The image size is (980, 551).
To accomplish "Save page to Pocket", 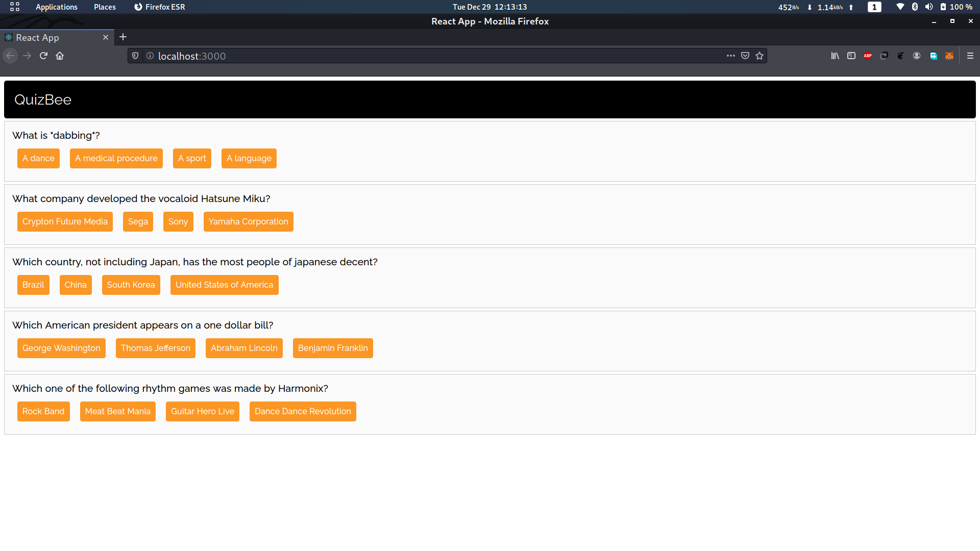I will 745,56.
